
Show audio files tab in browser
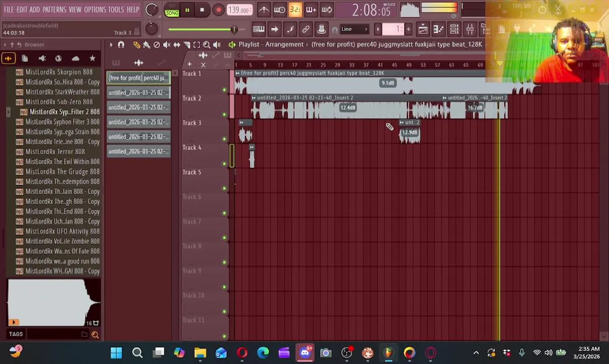tap(8, 59)
